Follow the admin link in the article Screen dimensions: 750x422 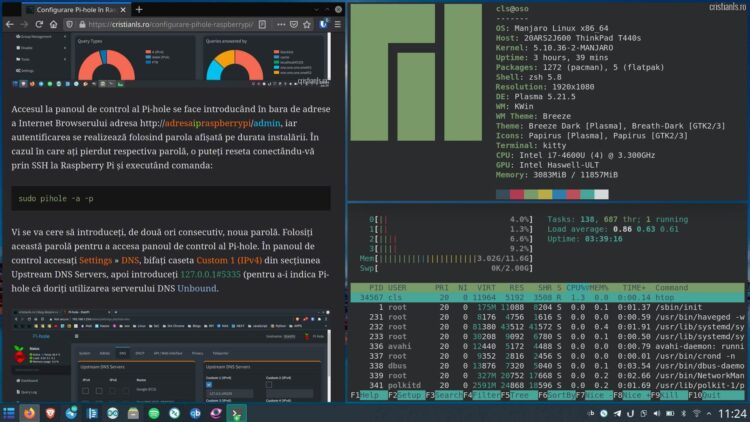(x=267, y=123)
